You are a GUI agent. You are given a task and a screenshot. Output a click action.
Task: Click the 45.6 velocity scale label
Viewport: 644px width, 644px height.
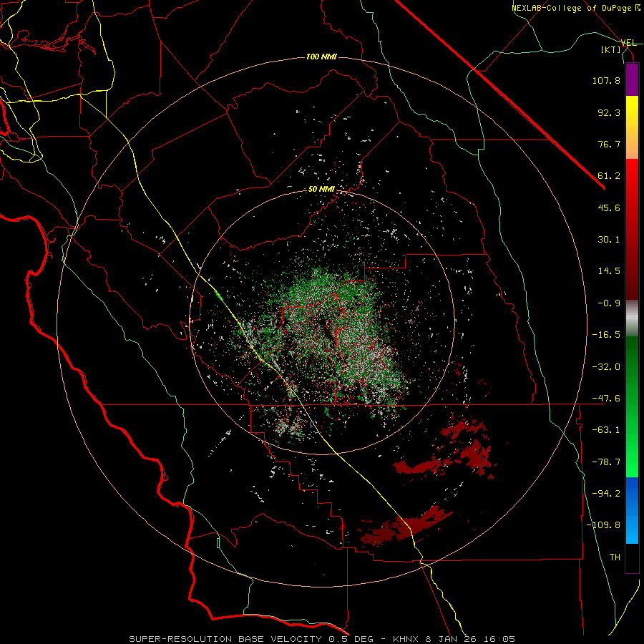point(609,208)
